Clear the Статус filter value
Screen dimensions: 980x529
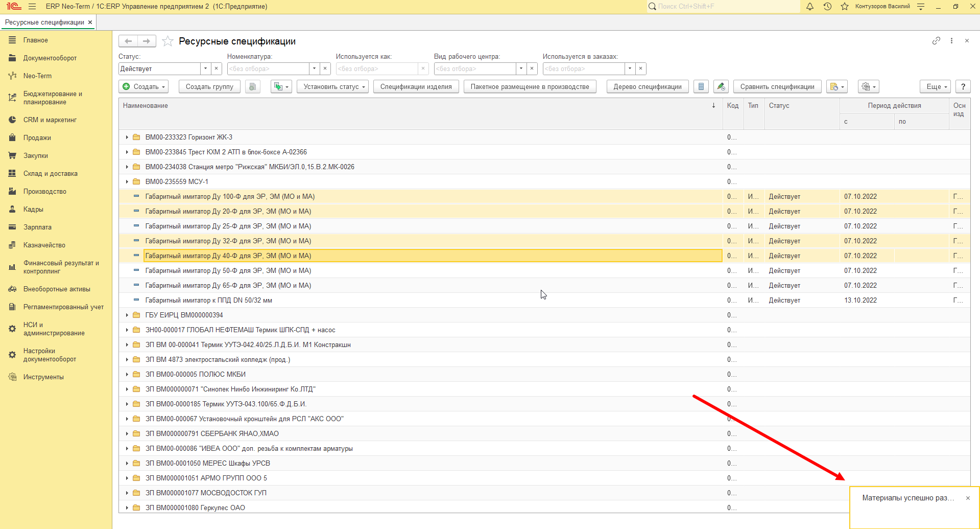click(217, 68)
